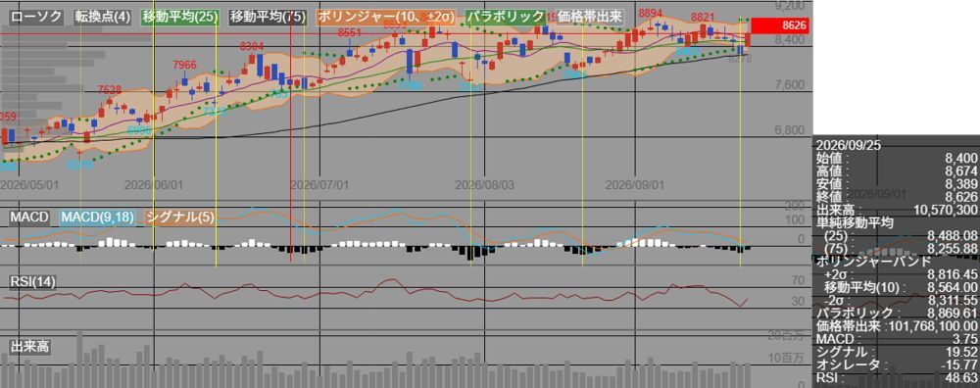This screenshot has height=388, width=980.
Task: Click the 移動平均(10) value 8,564.00
Action: click(x=954, y=287)
